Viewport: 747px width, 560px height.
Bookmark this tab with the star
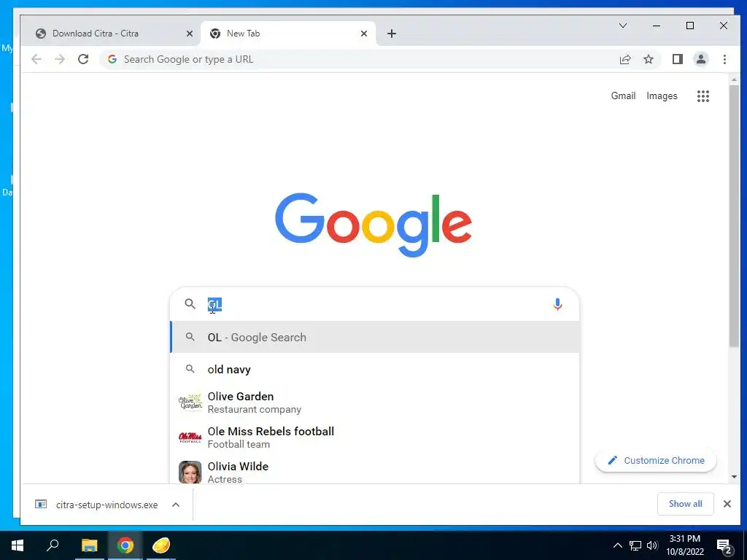(649, 59)
